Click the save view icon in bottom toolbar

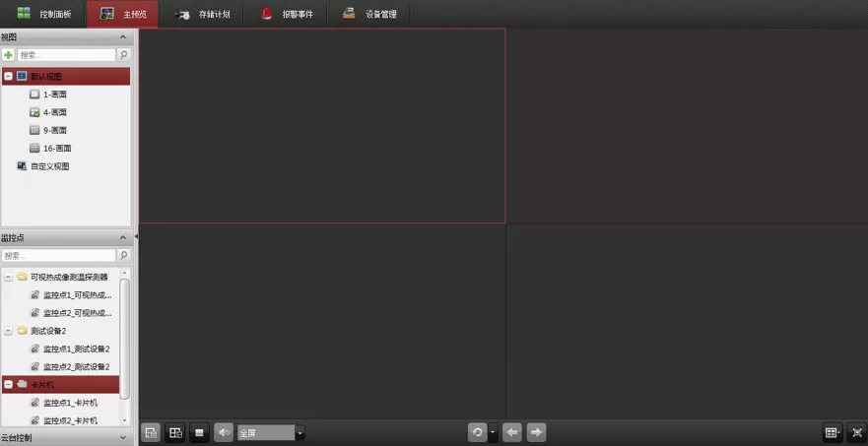(x=151, y=432)
